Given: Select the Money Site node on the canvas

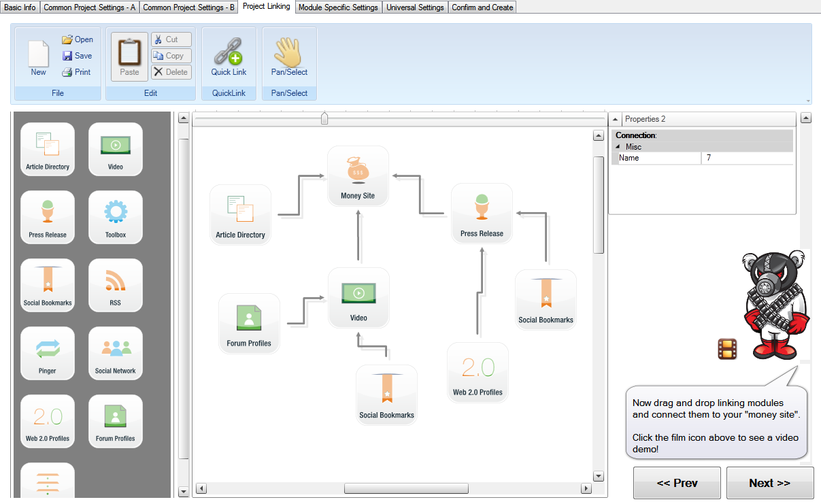Looking at the screenshot, I should (x=358, y=176).
